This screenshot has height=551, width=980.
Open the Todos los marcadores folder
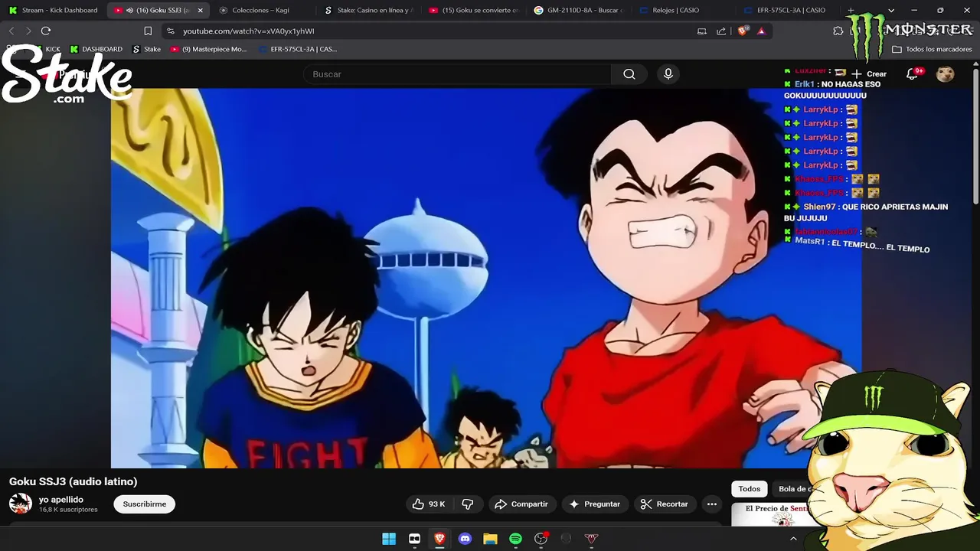coord(932,49)
